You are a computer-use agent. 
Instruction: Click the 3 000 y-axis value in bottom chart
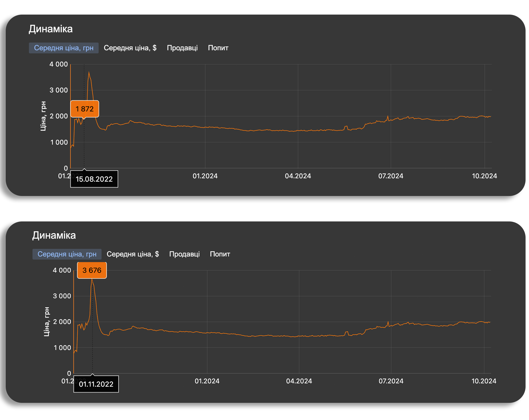coord(62,296)
